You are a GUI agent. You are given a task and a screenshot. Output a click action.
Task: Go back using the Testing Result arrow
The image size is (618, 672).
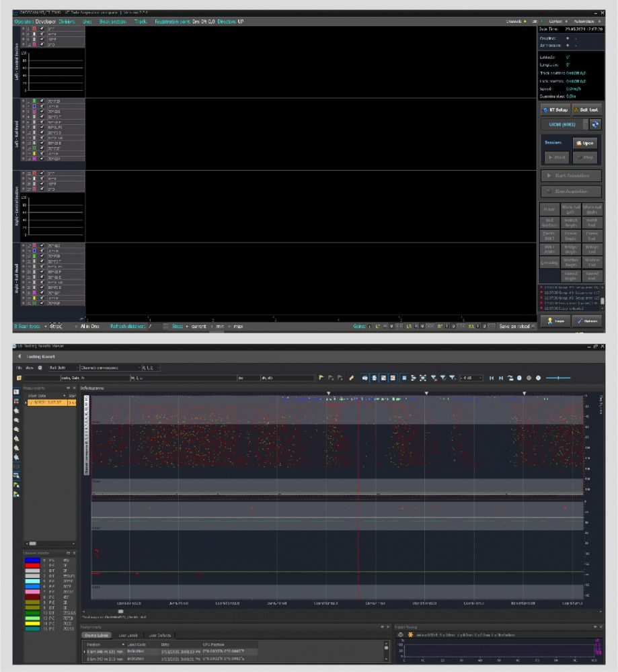pos(20,356)
